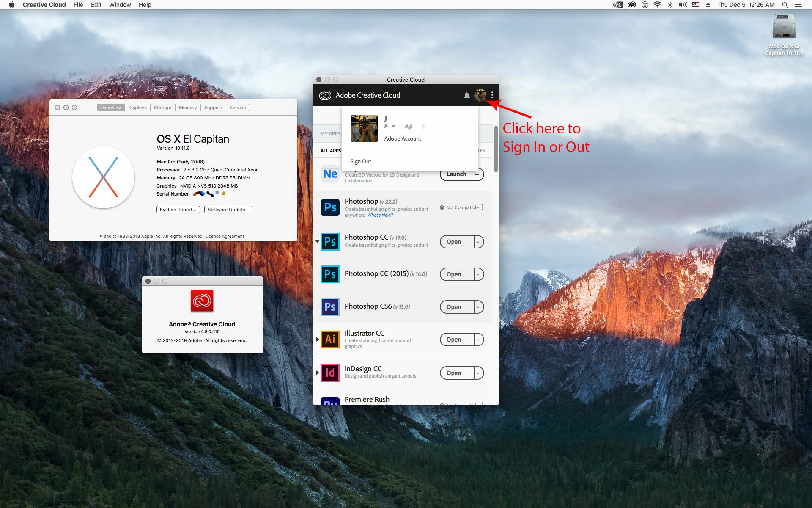The height and width of the screenshot is (508, 812).
Task: Click the Photoshop CC (2015) app icon
Action: 330,274
